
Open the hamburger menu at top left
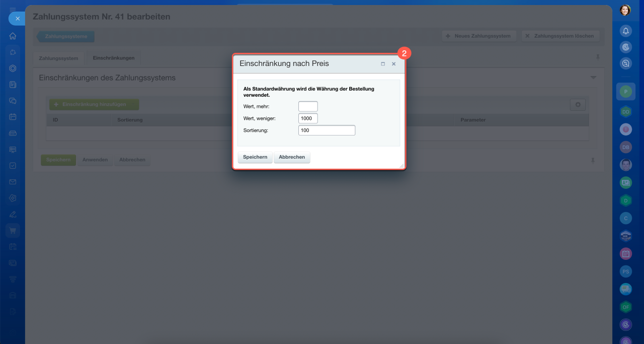pos(13,9)
